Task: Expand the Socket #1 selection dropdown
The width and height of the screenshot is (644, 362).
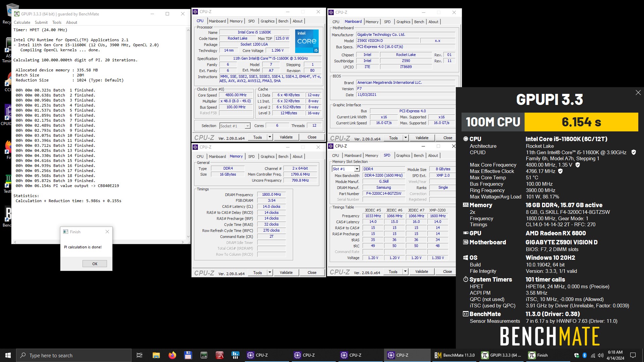Action: click(248, 126)
